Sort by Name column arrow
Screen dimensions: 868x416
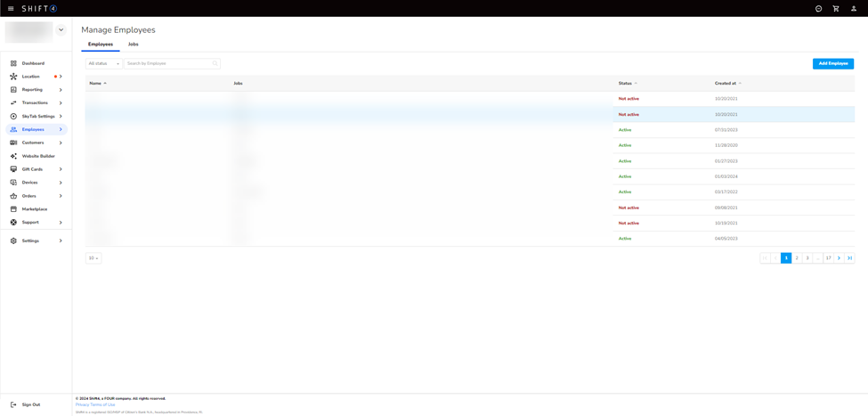pos(105,83)
